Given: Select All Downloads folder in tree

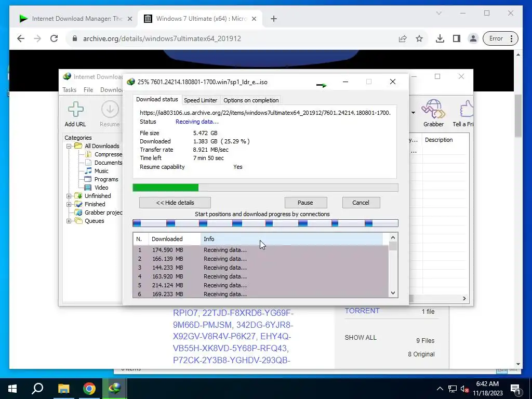Looking at the screenshot, I should 102,146.
